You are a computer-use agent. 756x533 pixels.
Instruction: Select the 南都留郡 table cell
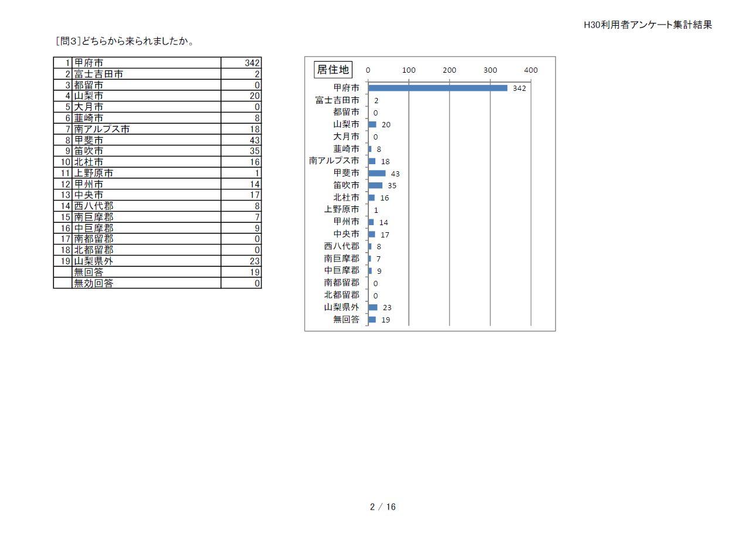147,239
